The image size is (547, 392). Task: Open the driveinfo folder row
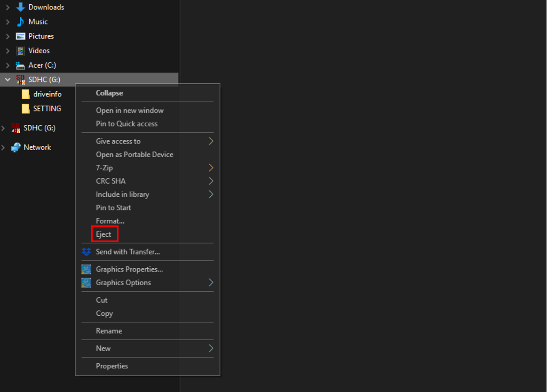coord(48,94)
